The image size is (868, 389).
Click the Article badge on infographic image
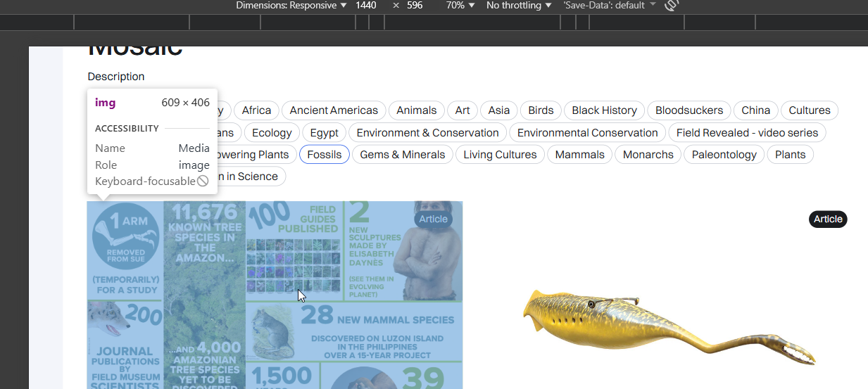[433, 219]
